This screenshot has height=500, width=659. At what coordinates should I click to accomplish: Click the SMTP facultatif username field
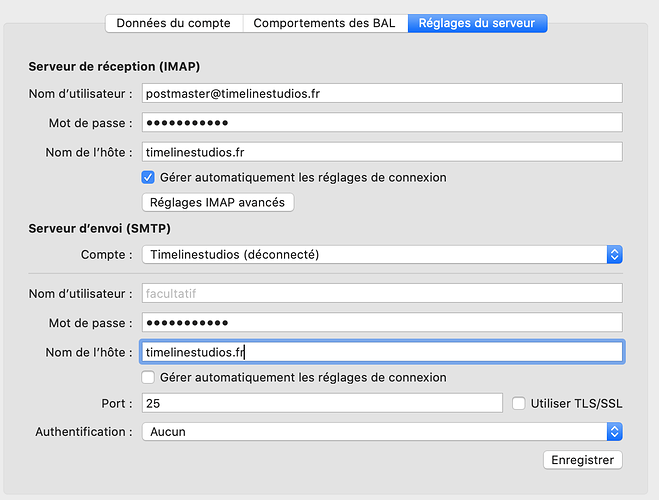click(382, 293)
